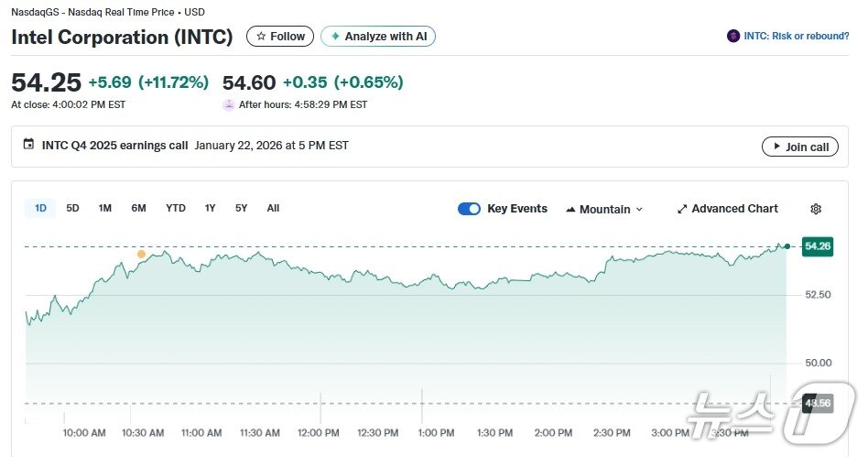
Task: Click the calendar icon beside earnings call
Action: (x=28, y=145)
